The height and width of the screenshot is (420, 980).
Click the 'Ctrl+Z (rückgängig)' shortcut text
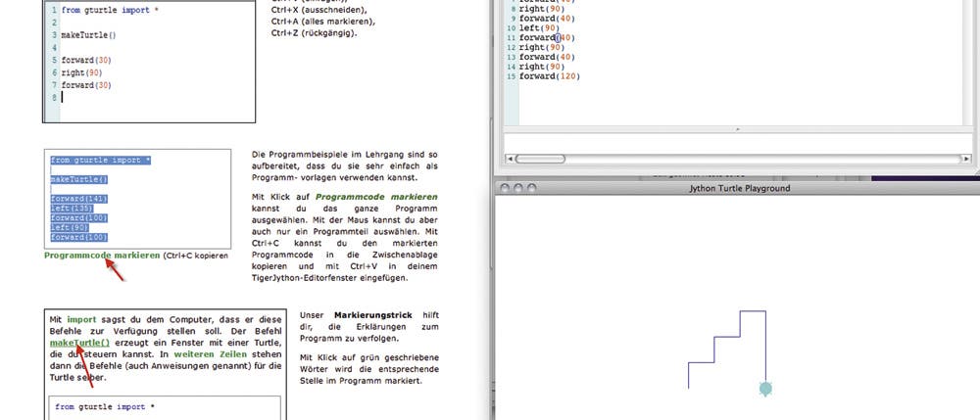click(x=315, y=33)
